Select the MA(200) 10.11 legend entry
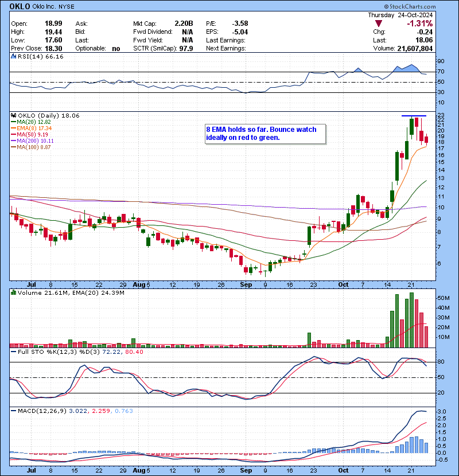 click(32, 141)
